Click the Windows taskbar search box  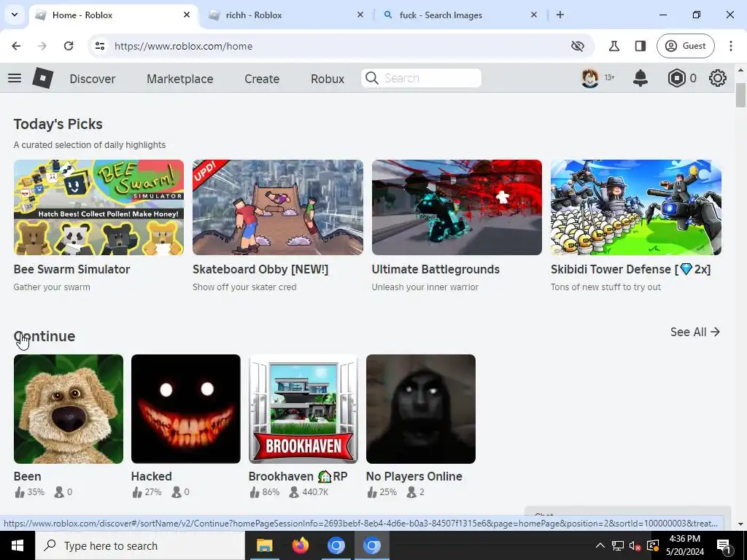140,545
